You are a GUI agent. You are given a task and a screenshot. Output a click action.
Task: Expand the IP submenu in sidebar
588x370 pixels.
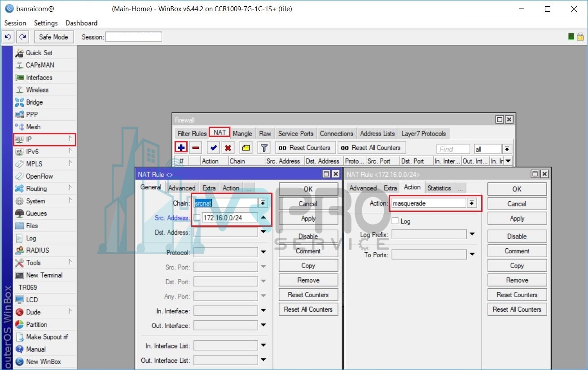[70, 139]
